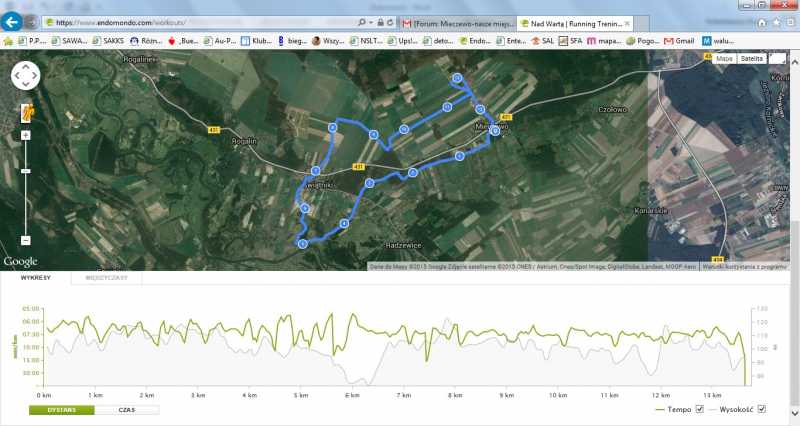
Task: Open the deto... bookmark
Action: point(438,41)
